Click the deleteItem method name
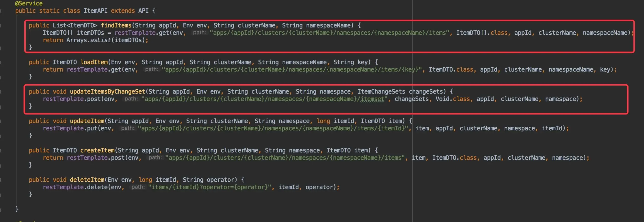 point(87,180)
